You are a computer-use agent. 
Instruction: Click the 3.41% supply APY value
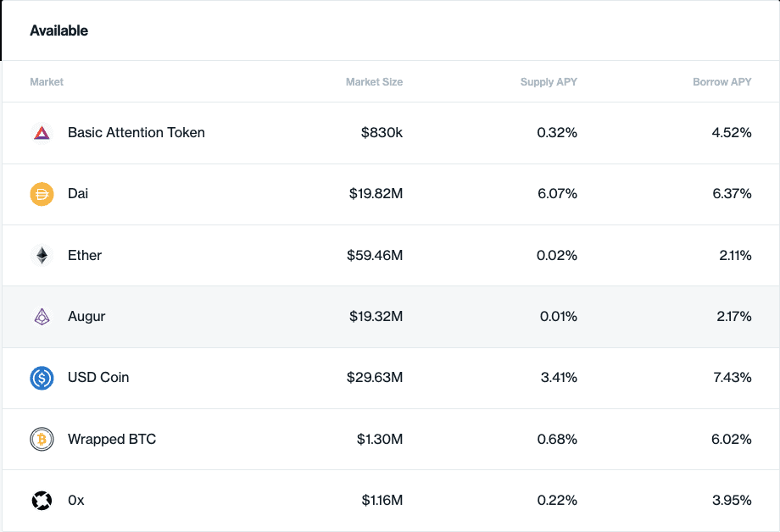(x=559, y=378)
